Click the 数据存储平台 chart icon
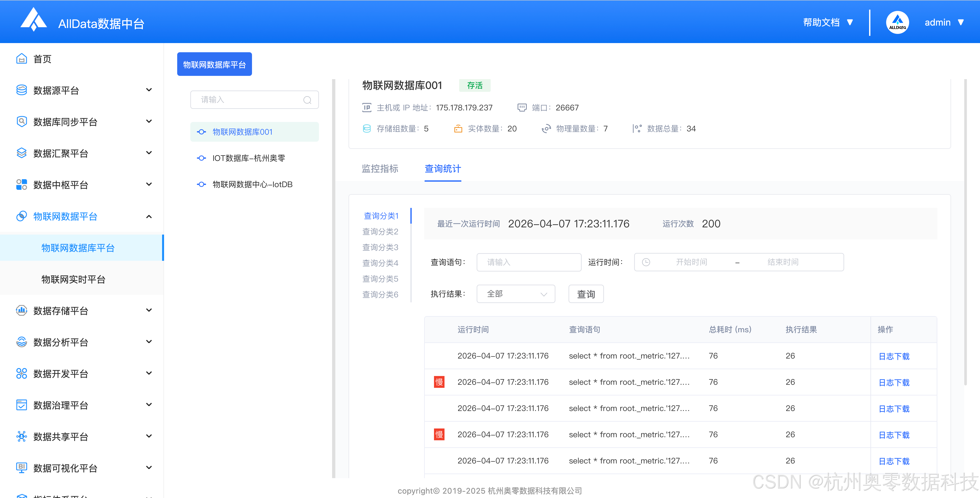Screen dimensions: 980x498 coord(21,311)
